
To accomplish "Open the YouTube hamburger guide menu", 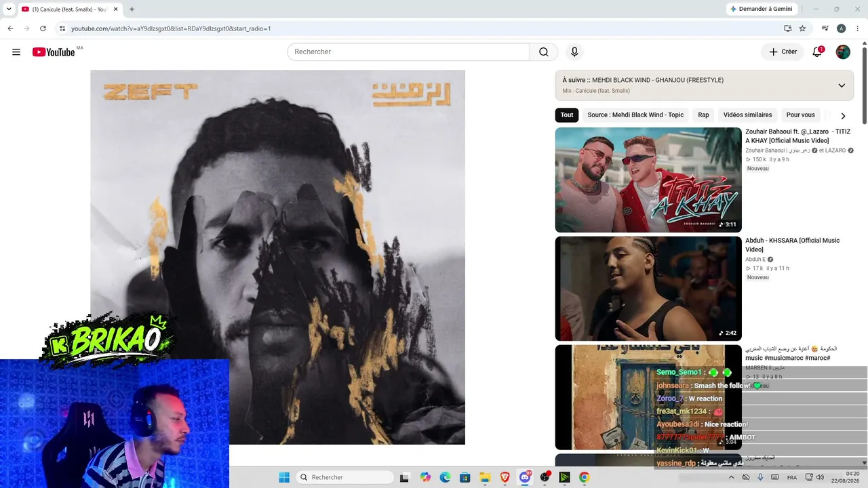I will coord(16,52).
